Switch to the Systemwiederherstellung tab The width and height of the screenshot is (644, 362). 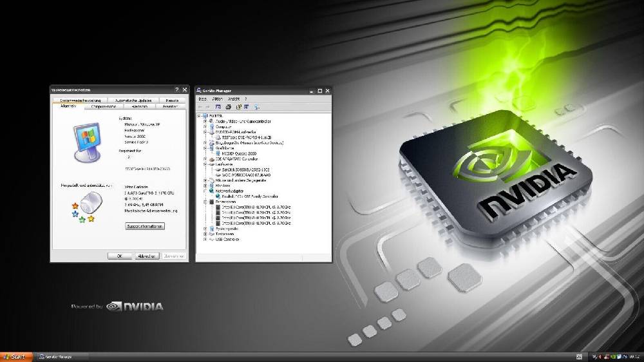pos(80,100)
